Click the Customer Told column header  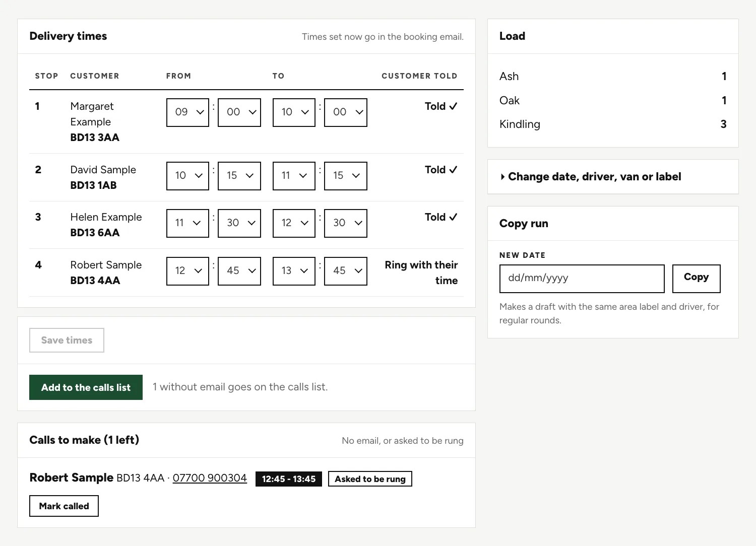coord(419,76)
